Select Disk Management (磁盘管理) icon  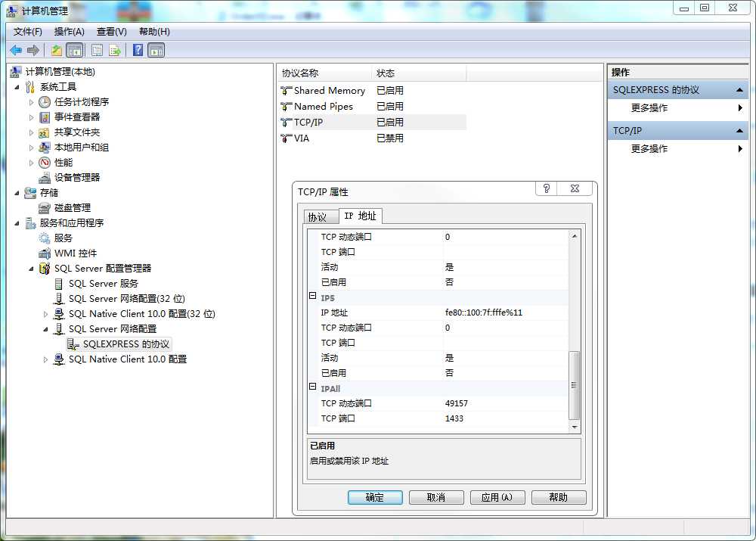pyautogui.click(x=45, y=208)
